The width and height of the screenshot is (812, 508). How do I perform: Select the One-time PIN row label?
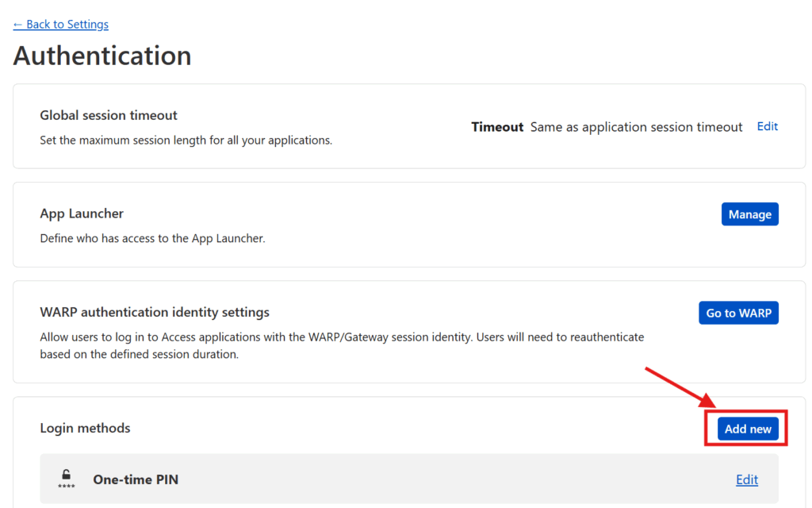click(x=136, y=479)
